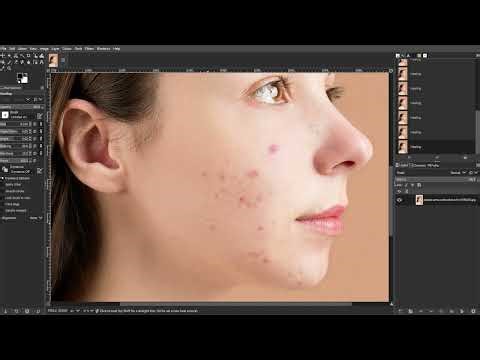Click the horizontal canvas scrollbar

235,304
